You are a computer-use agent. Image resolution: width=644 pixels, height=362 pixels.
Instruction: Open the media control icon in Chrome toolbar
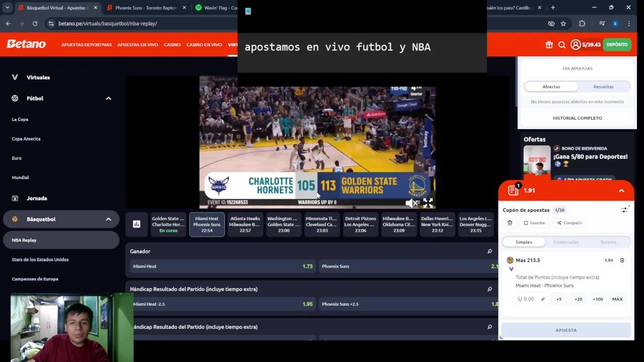pyautogui.click(x=602, y=24)
